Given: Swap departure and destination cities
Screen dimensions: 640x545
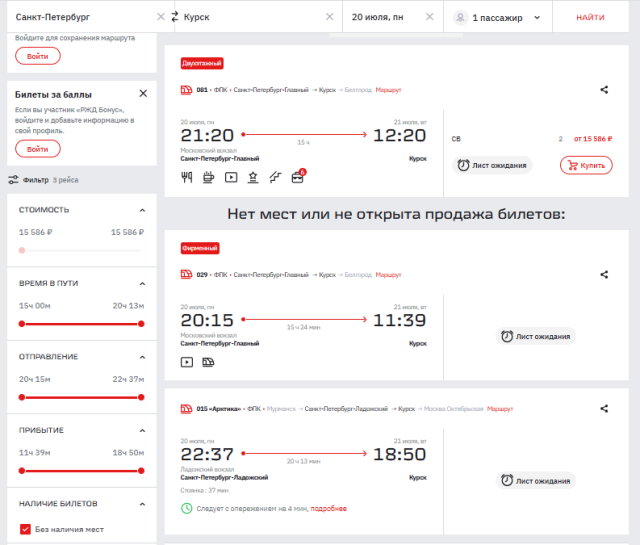Looking at the screenshot, I should [175, 17].
